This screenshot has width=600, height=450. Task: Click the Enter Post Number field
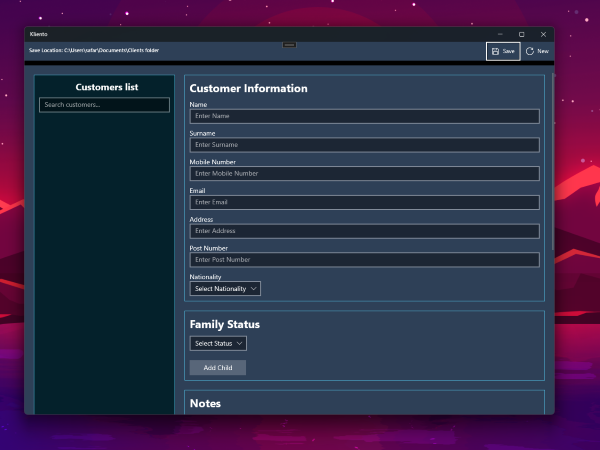click(x=364, y=260)
